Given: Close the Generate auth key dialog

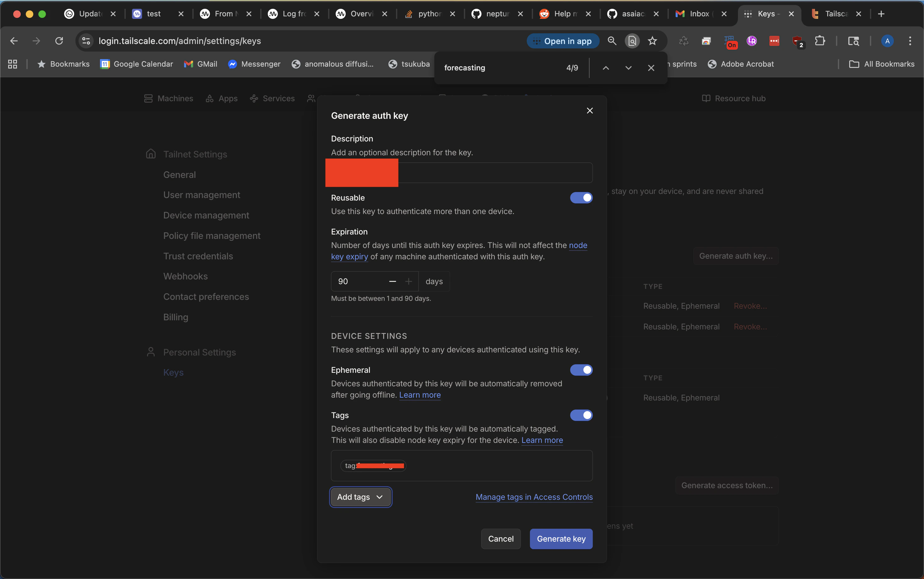Looking at the screenshot, I should pos(590,111).
